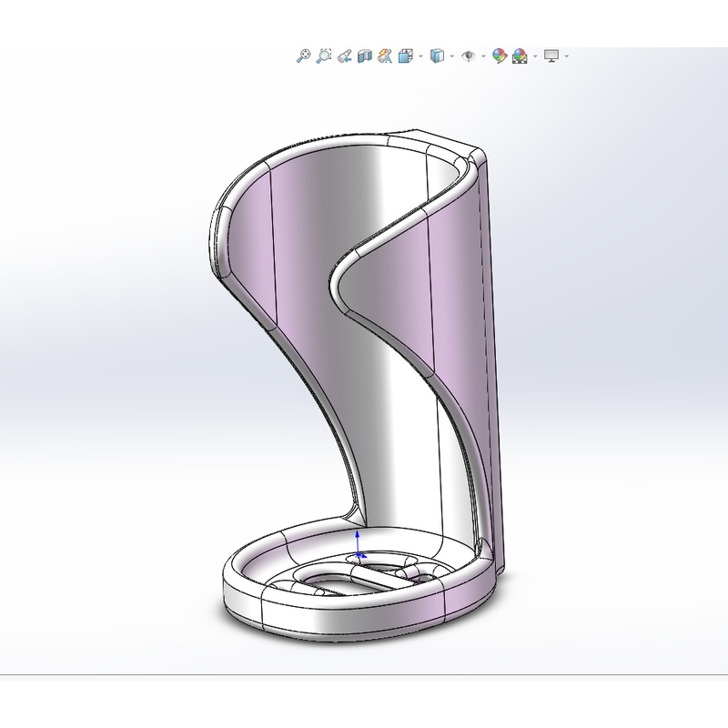The image size is (728, 728).
Task: Click the View Orientation cube icon
Action: [406, 56]
